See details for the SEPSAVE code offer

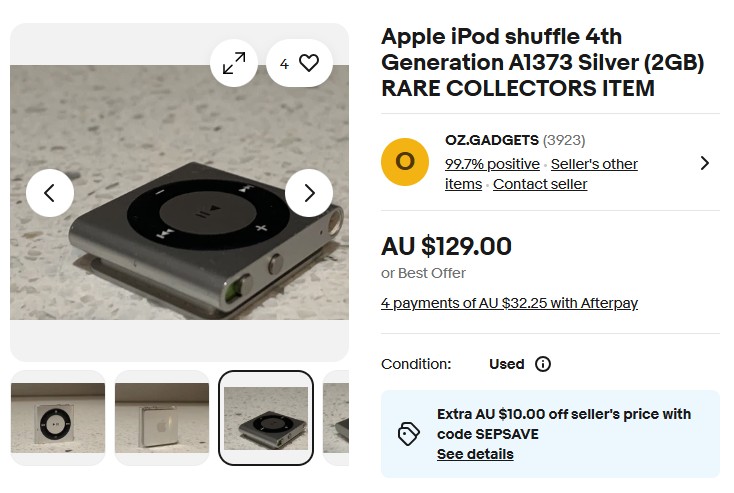pos(475,454)
